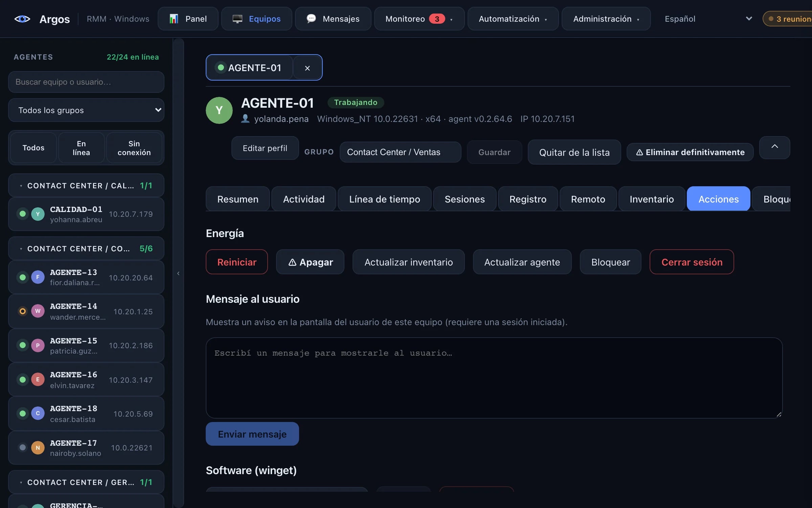Click the user icon next to yolanda.pena
Image resolution: width=812 pixels, height=508 pixels.
tap(245, 119)
